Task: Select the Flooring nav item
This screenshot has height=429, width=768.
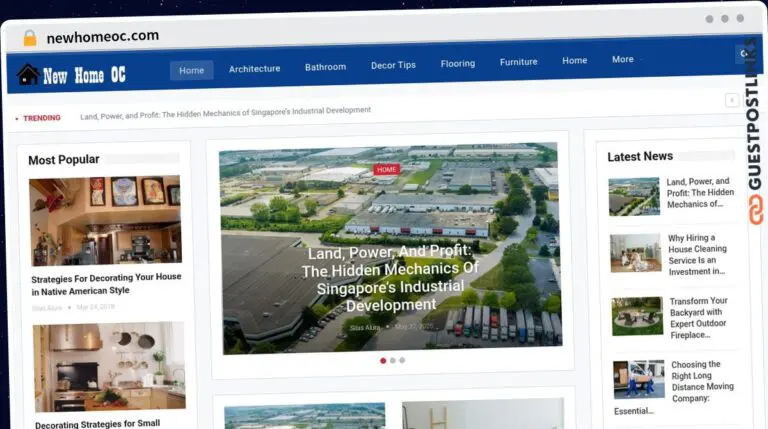Action: point(458,64)
